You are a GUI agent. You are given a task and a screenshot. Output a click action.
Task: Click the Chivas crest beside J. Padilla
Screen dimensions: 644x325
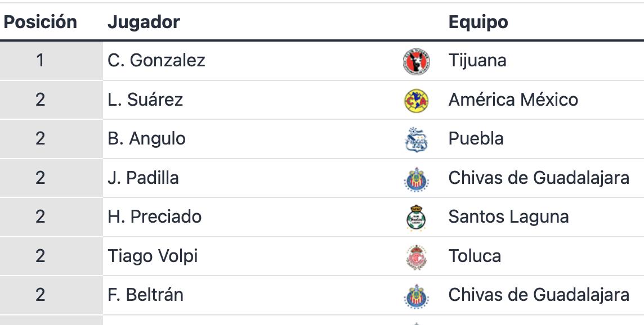point(417,179)
